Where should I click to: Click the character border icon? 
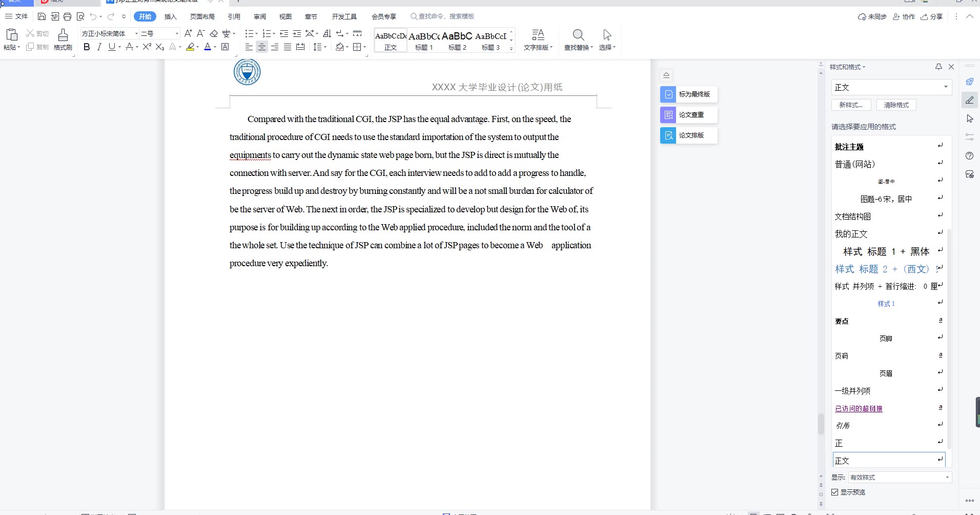[x=225, y=47]
